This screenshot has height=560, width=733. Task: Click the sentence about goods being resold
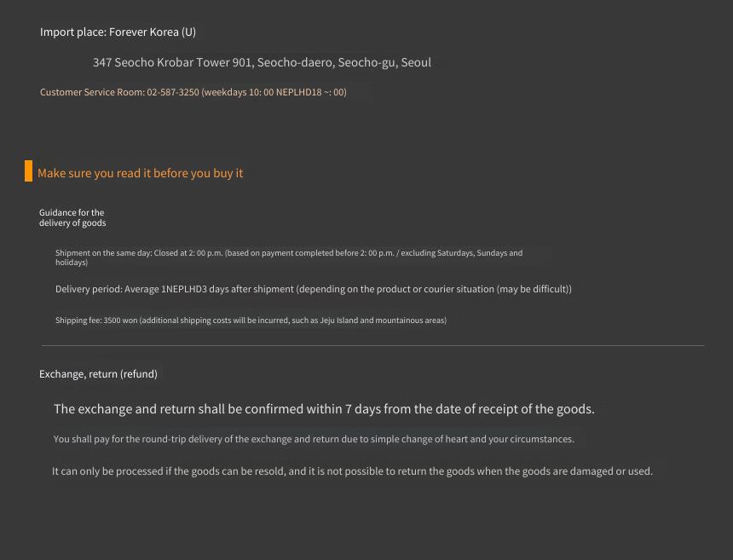pyautogui.click(x=352, y=471)
